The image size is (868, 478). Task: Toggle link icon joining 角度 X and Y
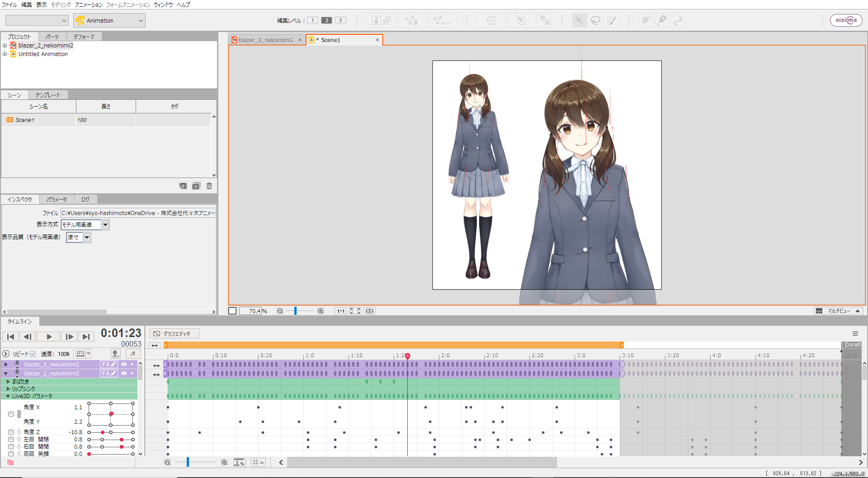pyautogui.click(x=19, y=414)
